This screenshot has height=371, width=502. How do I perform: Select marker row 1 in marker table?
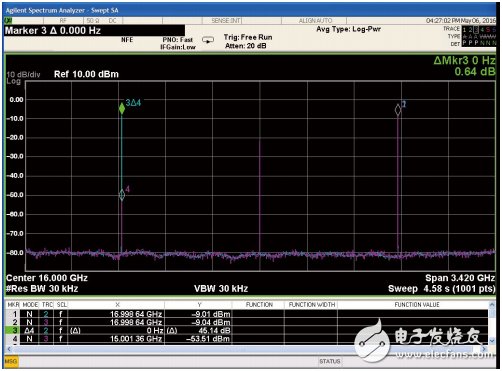(247, 314)
